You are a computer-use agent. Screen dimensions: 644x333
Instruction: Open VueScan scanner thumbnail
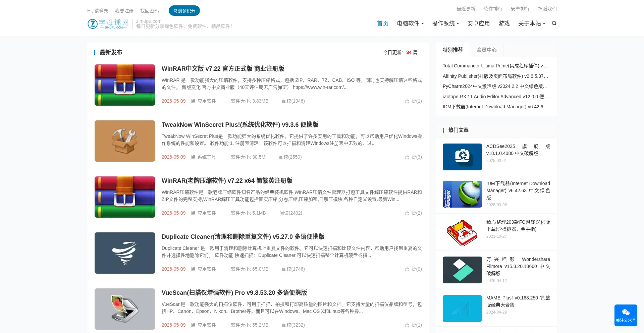pos(125,309)
